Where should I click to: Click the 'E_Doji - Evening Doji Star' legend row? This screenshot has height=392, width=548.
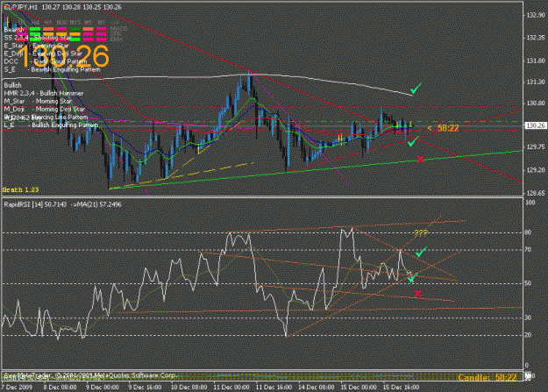pos(43,53)
